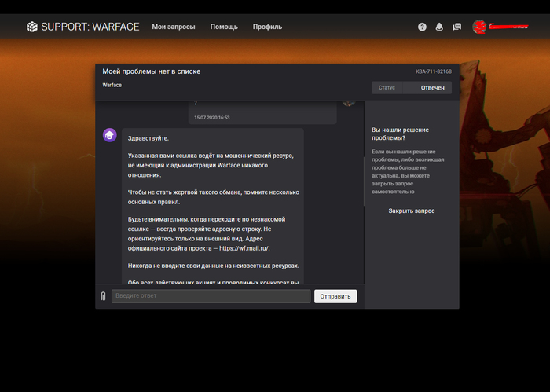Screen dimensions: 550x392
Task: Click the SUPPORT: WARFACE title link
Action: click(90, 27)
